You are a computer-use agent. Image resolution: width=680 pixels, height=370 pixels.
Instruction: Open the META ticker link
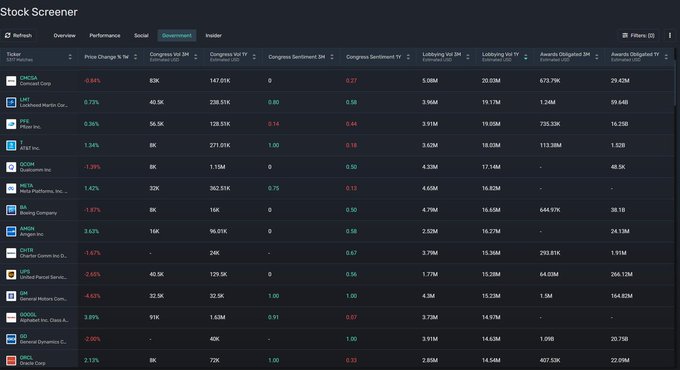click(26, 186)
